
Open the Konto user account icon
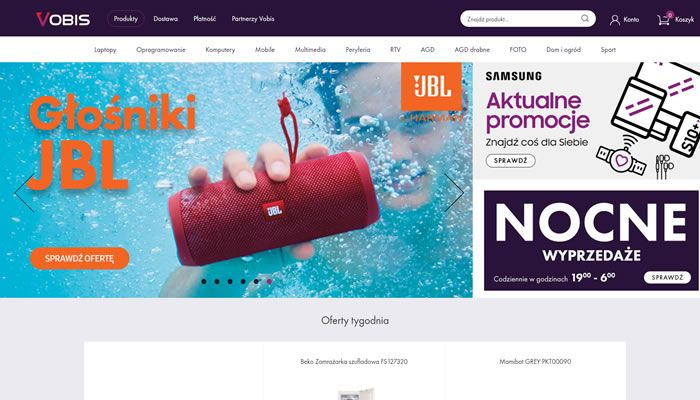(615, 20)
